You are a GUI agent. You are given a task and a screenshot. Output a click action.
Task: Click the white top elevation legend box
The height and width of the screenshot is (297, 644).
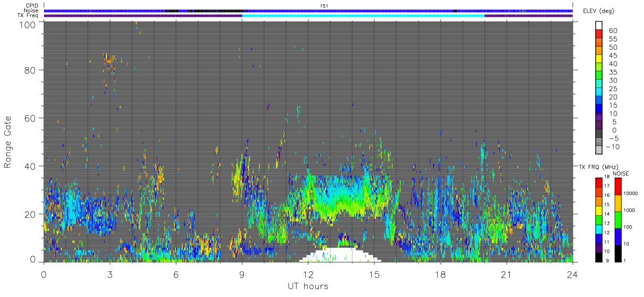pyautogui.click(x=599, y=26)
